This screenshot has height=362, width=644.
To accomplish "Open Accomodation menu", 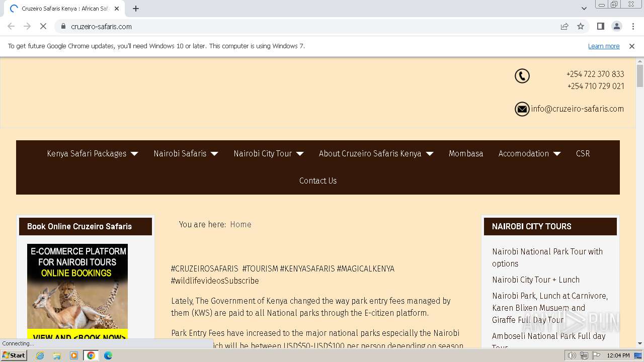I will (524, 153).
